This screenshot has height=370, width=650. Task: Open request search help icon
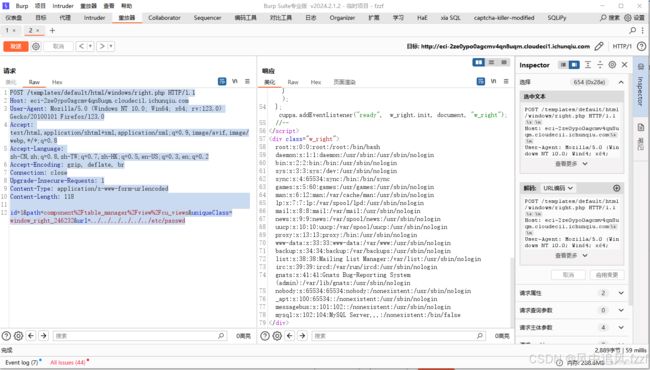click(x=6, y=336)
